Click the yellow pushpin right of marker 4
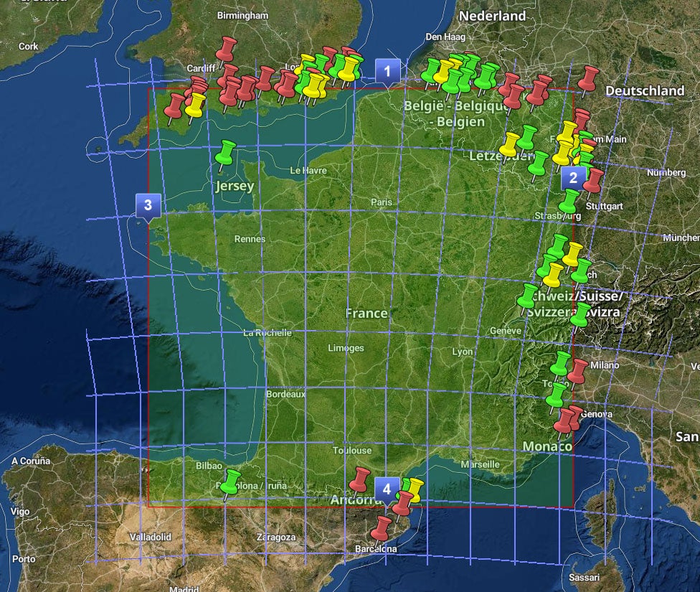The height and width of the screenshot is (592, 700). click(x=414, y=489)
